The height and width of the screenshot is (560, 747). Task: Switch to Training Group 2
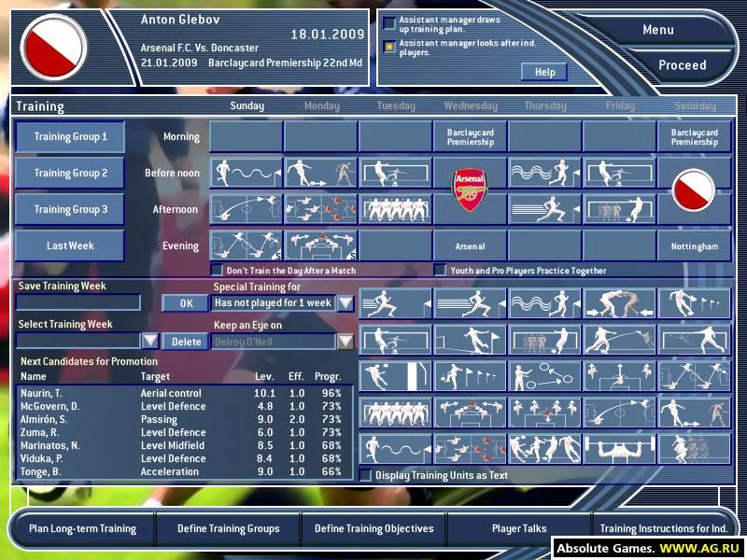tap(70, 173)
